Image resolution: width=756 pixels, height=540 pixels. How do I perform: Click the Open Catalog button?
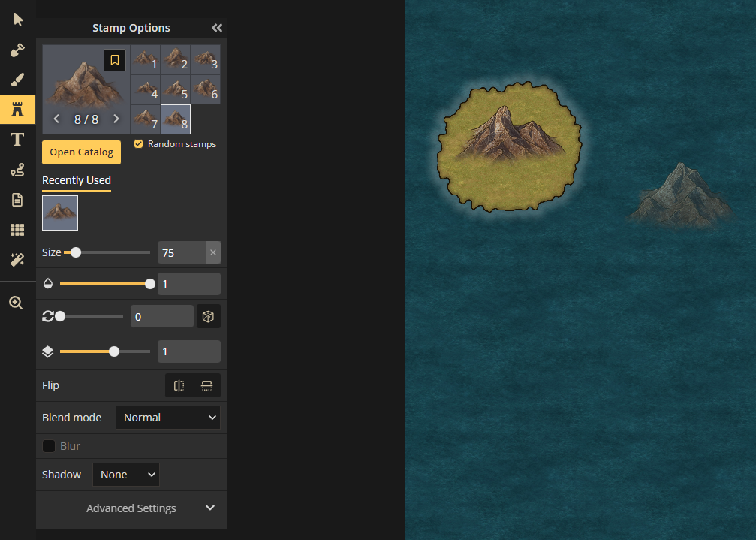(81, 152)
